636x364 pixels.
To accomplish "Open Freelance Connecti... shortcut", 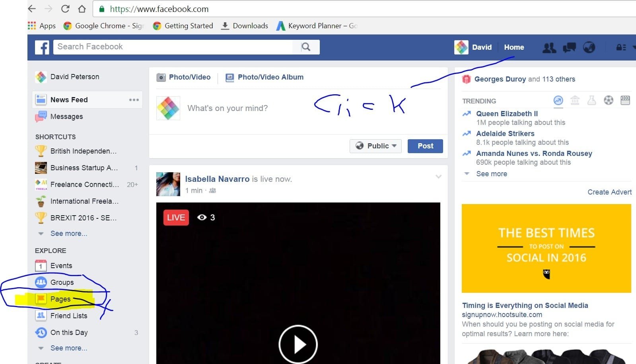I will click(85, 185).
